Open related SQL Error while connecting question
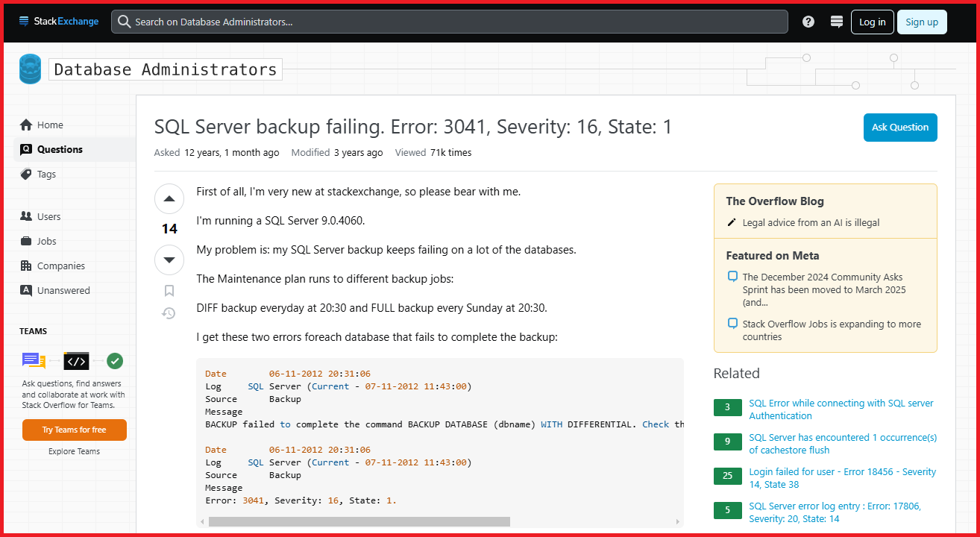 tap(841, 409)
